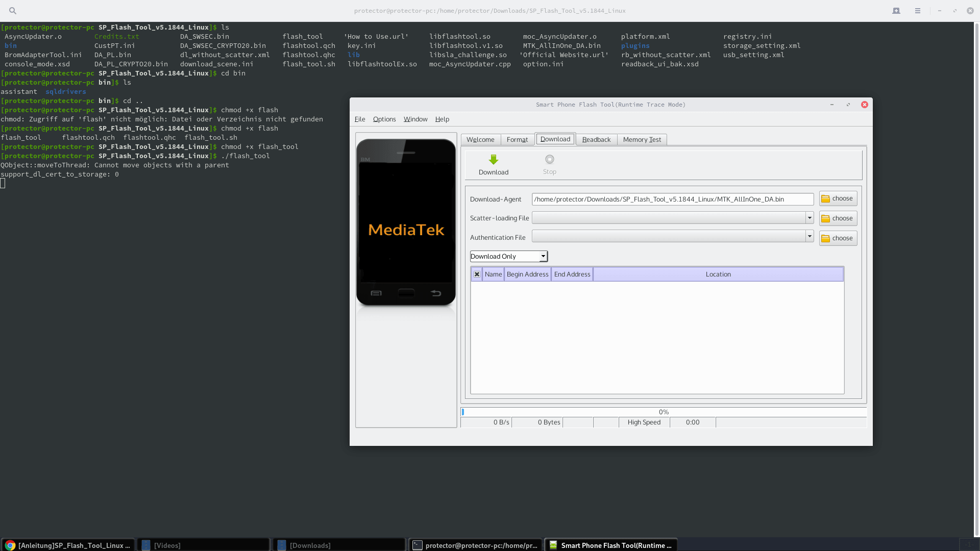Click the green Download arrow button
Screen dimensions: 980x551
[x=493, y=165]
